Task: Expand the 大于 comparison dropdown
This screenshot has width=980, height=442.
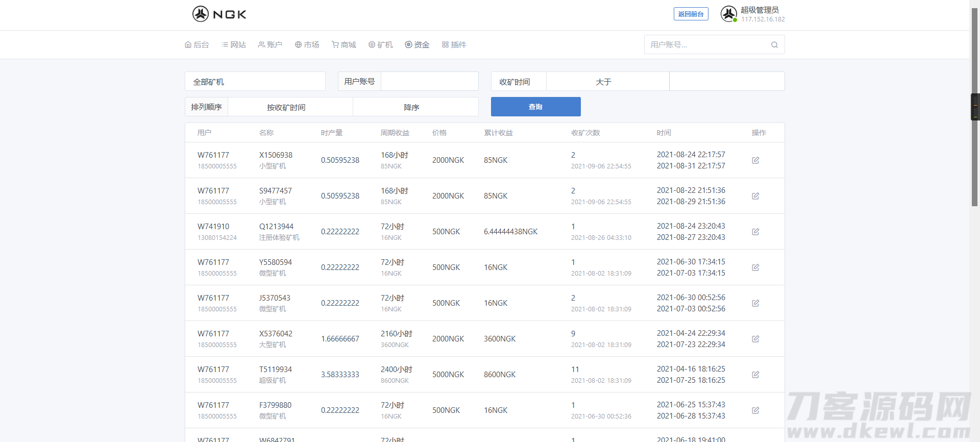Action: (607, 82)
